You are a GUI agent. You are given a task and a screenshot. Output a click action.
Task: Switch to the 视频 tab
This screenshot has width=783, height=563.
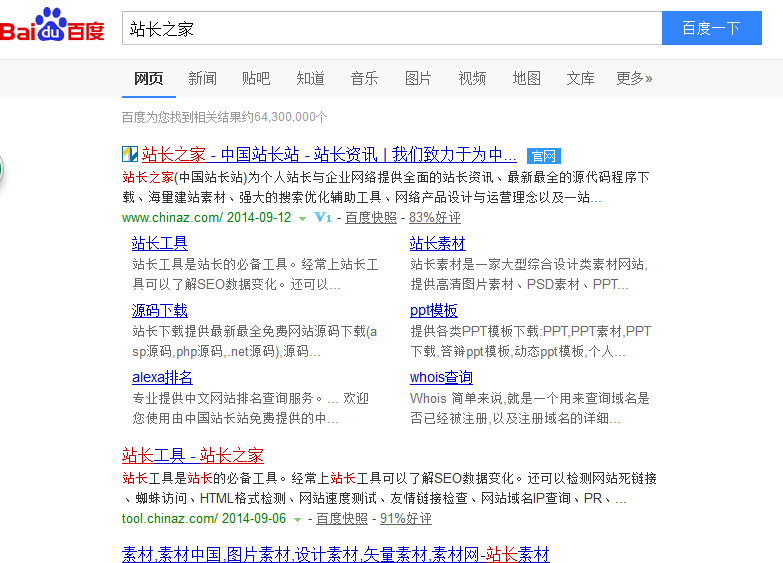[x=472, y=78]
